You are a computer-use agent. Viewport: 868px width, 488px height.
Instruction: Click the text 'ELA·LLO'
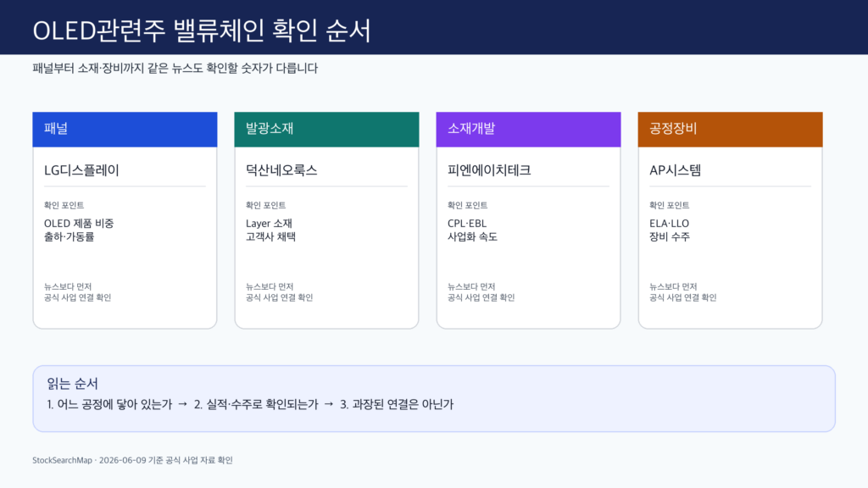pyautogui.click(x=670, y=224)
